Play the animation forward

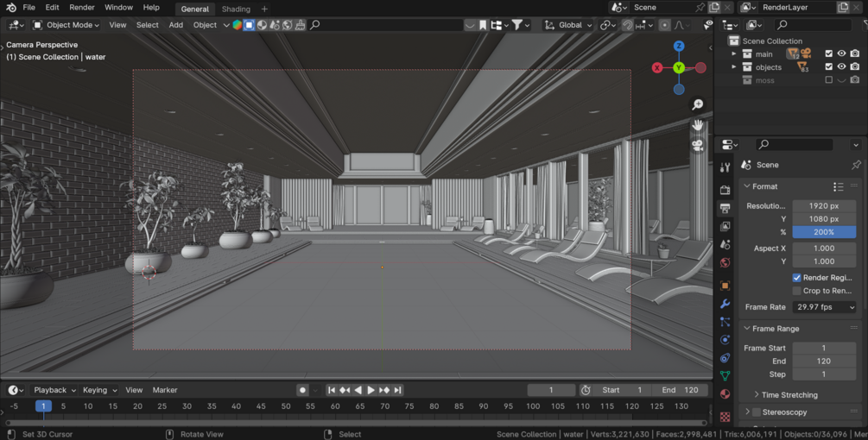coord(371,390)
